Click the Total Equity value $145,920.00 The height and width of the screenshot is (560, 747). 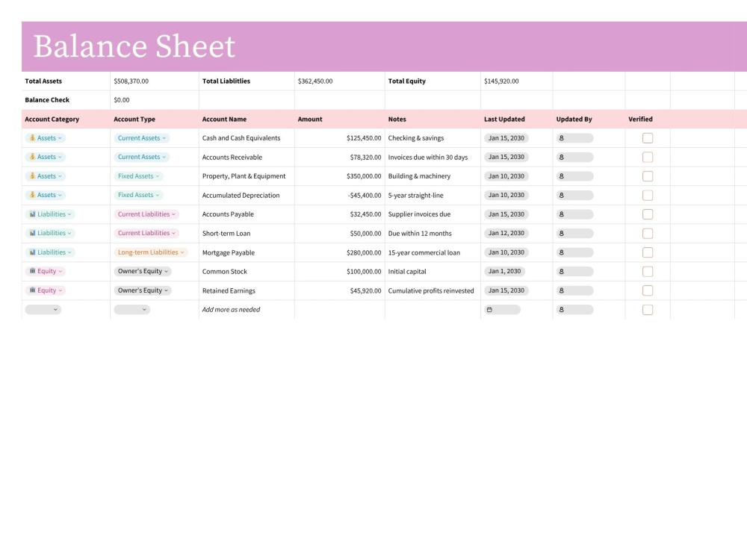coord(501,81)
